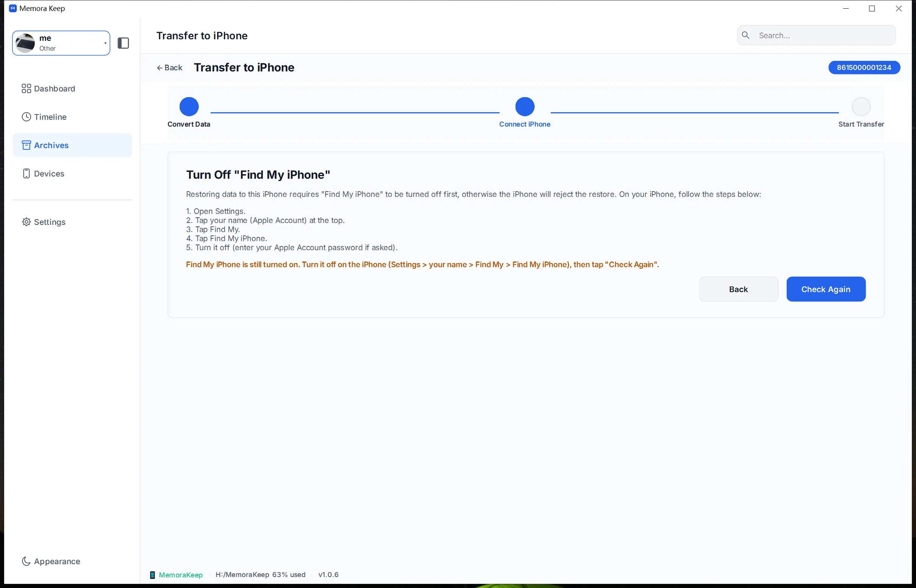Toggle the sidebar collapse icon

[123, 43]
